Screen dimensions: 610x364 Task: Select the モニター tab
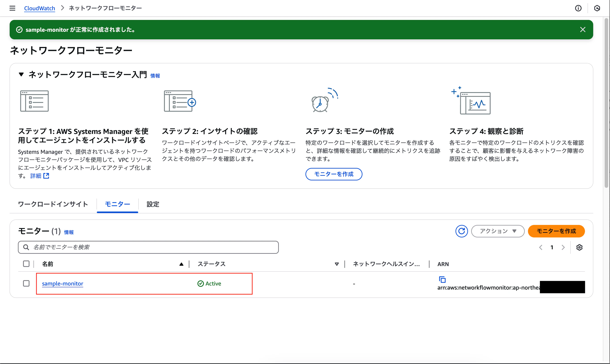click(117, 204)
